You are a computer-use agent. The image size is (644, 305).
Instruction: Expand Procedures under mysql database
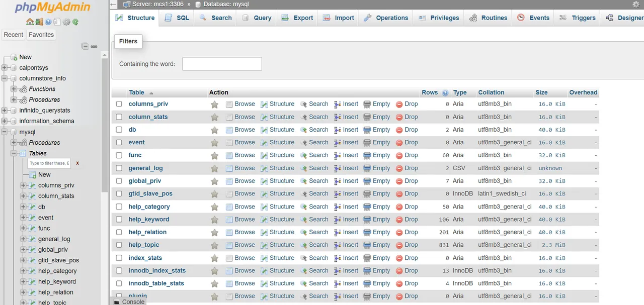14,143
